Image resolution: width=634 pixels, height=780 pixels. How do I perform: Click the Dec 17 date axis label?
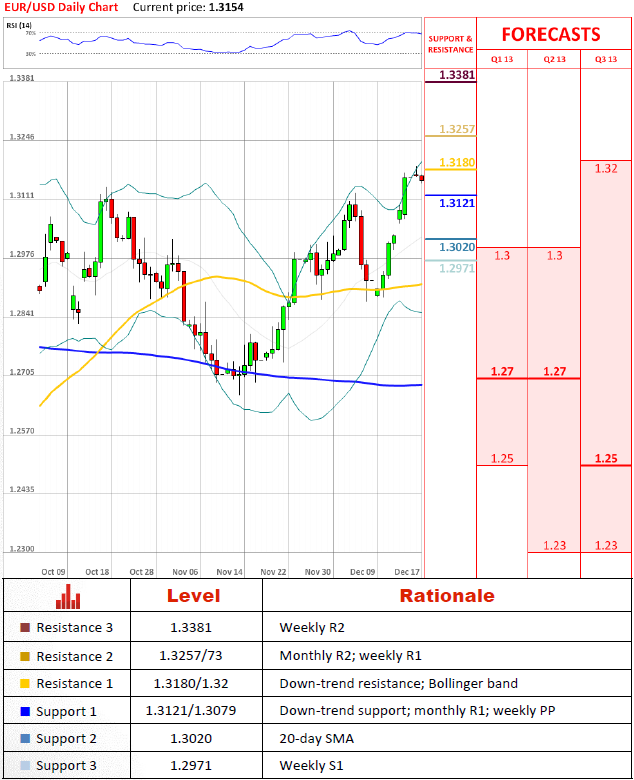407,572
